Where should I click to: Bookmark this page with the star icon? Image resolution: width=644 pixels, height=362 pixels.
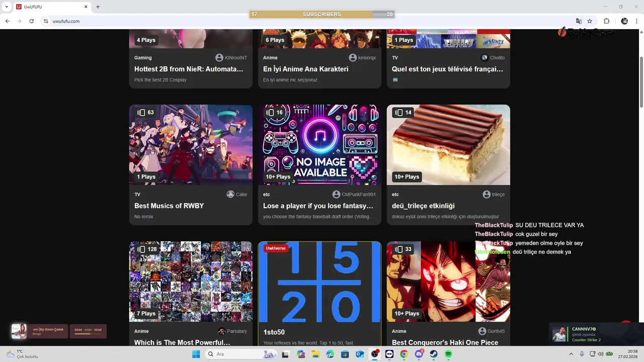coord(590,21)
